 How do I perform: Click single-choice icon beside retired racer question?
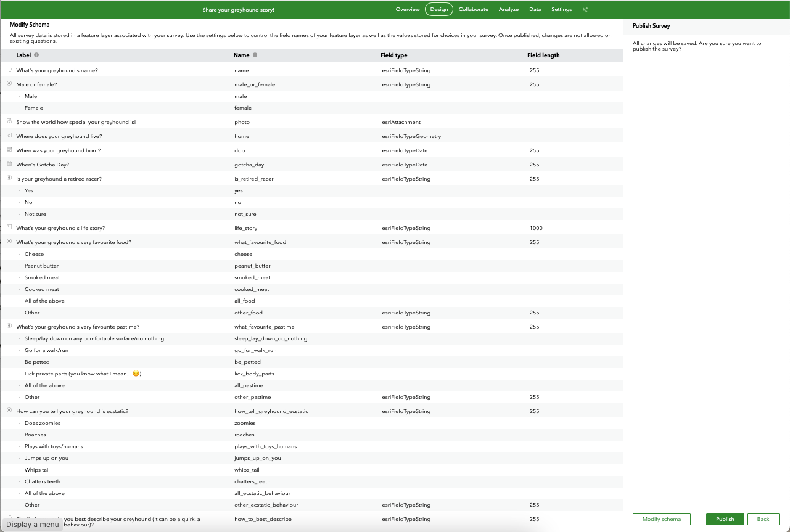pos(9,178)
